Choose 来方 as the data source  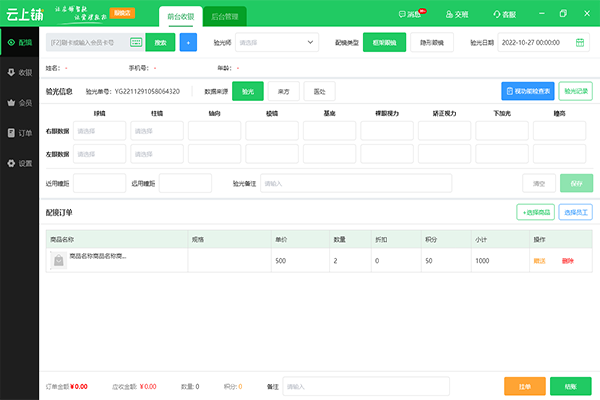(284, 91)
